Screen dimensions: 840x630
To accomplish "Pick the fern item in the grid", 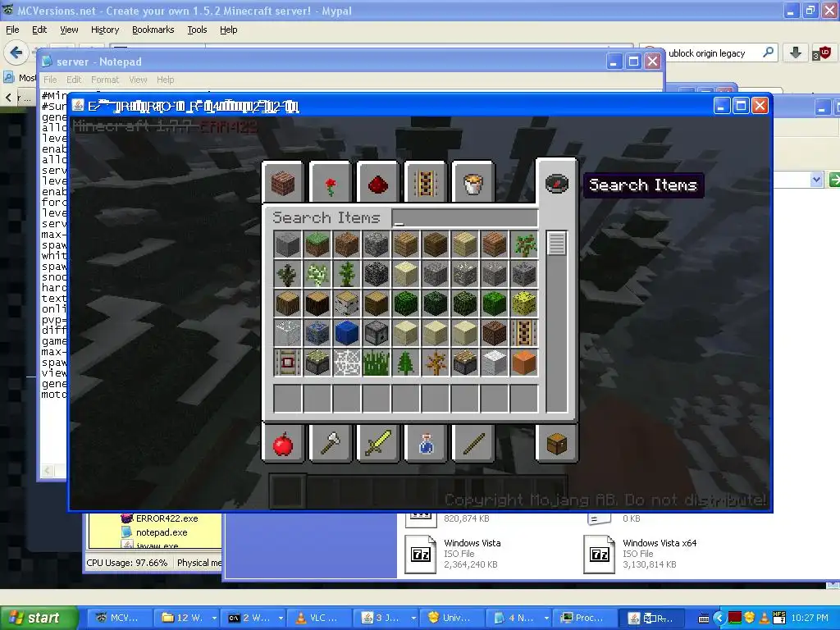I will click(x=405, y=363).
